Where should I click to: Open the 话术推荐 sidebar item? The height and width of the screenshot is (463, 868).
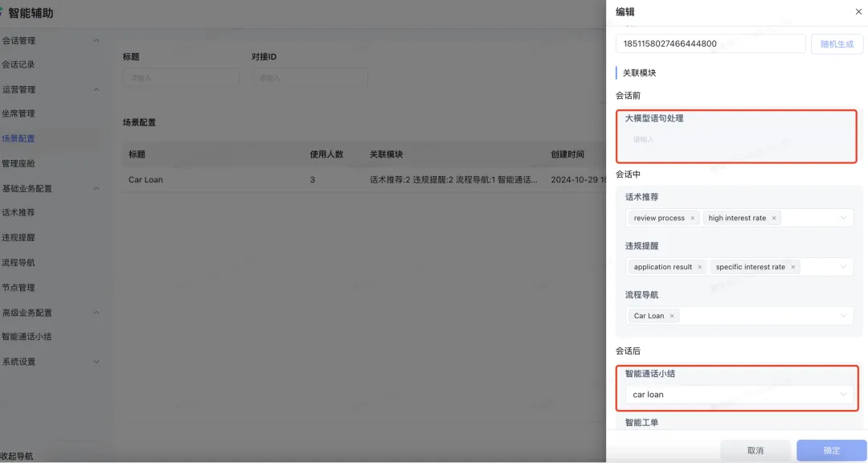pos(18,213)
